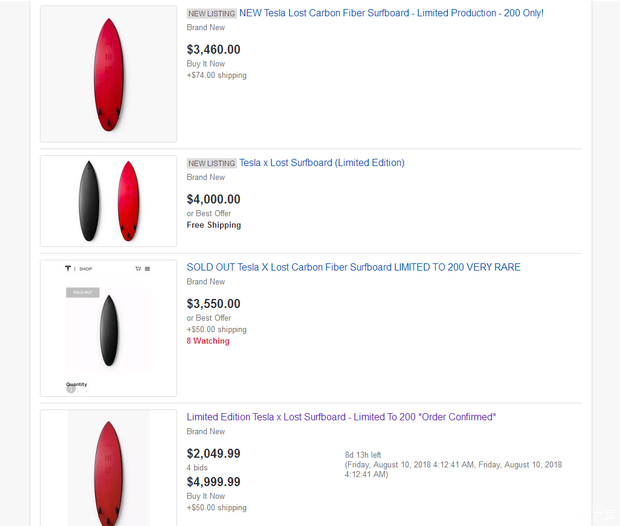Click the $4,999.99 Buy It Now price
Image resolution: width=620 pixels, height=526 pixels.
coord(213,482)
